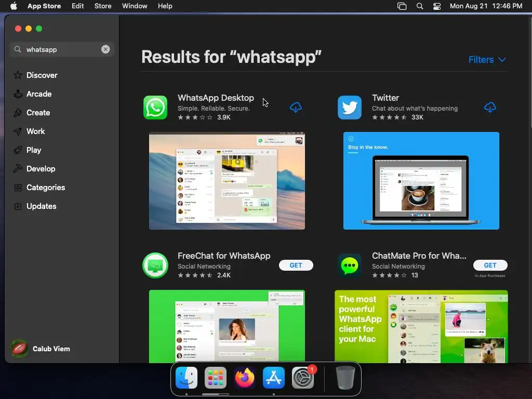This screenshot has height=399, width=532.
Task: Download Twitter via cloud icon
Action: 490,108
